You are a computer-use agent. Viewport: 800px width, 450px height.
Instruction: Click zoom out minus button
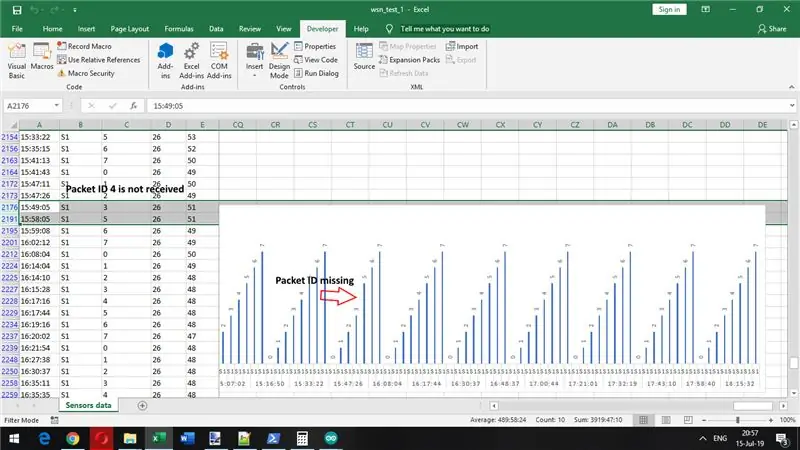tap(704, 420)
